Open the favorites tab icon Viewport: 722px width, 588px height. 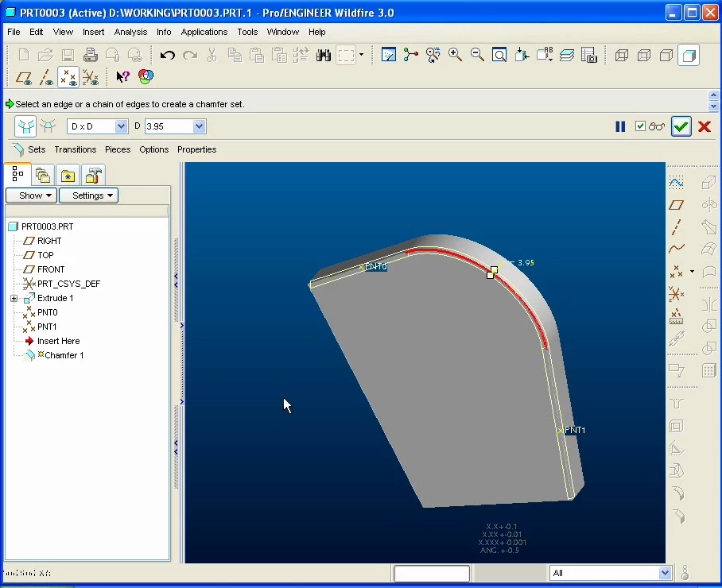click(x=68, y=176)
